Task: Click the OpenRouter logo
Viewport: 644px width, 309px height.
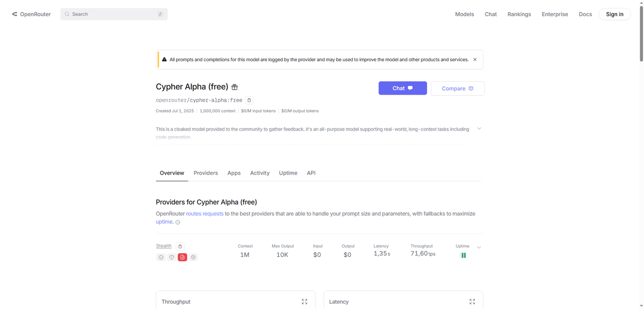Action: coord(31,14)
